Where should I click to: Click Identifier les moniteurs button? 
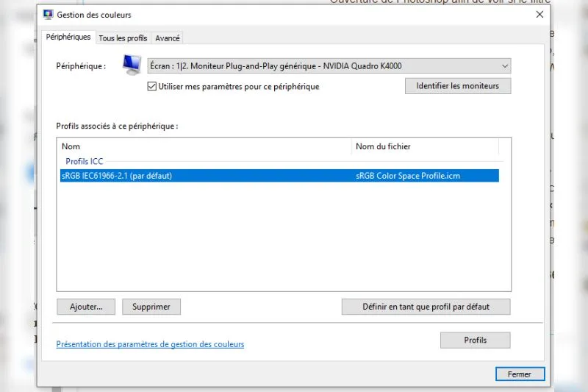pyautogui.click(x=458, y=86)
